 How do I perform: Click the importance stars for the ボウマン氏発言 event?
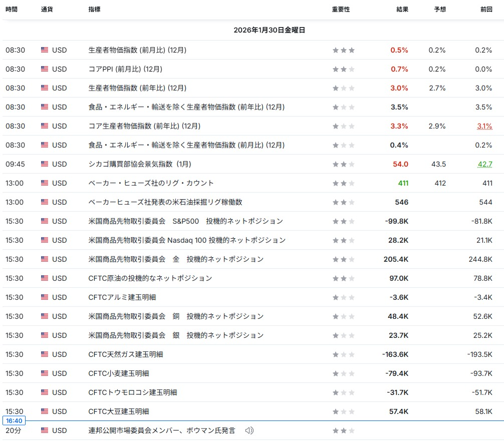click(x=343, y=430)
